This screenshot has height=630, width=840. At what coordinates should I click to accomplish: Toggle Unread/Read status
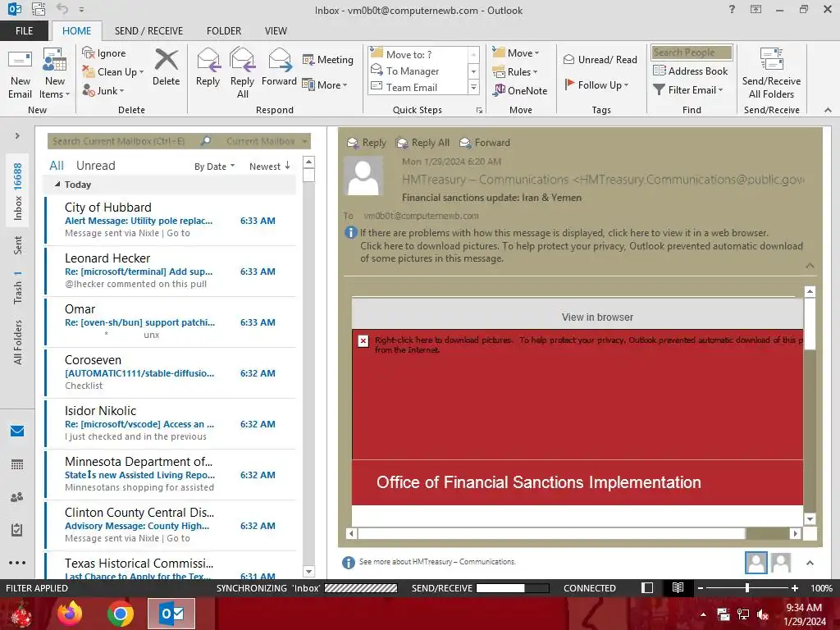pos(600,59)
